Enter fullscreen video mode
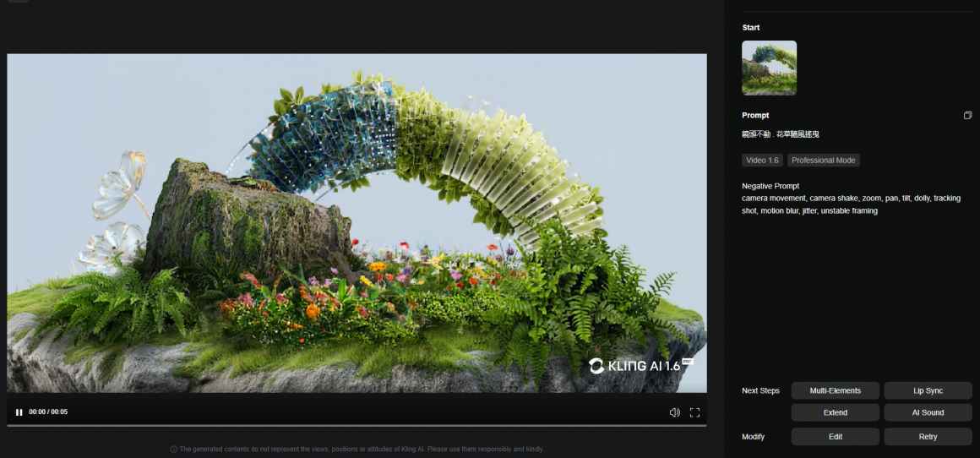Image resolution: width=980 pixels, height=458 pixels. click(x=694, y=412)
